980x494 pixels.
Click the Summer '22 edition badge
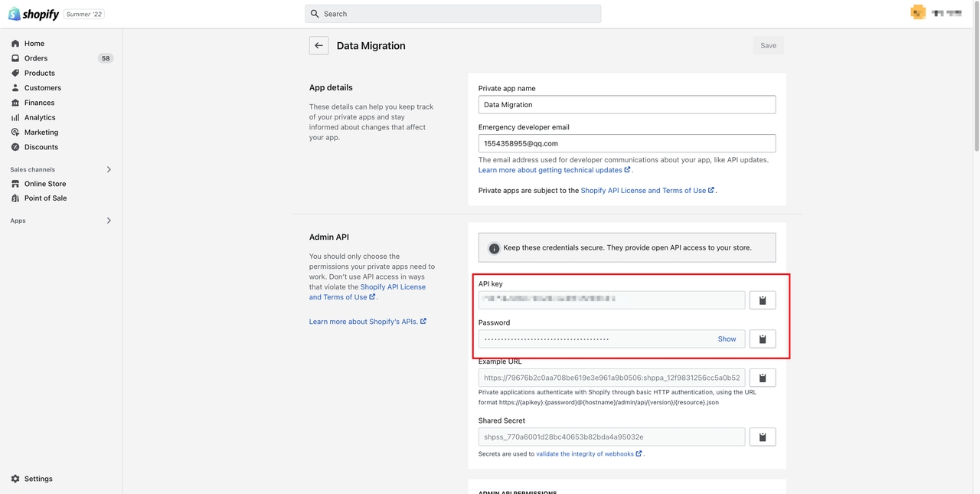pyautogui.click(x=85, y=14)
